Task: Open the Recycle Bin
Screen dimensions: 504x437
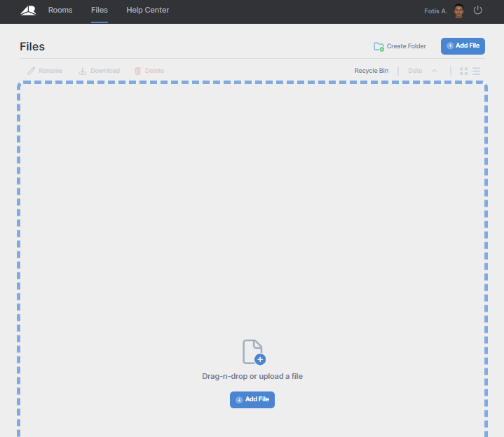Action: 372,71
